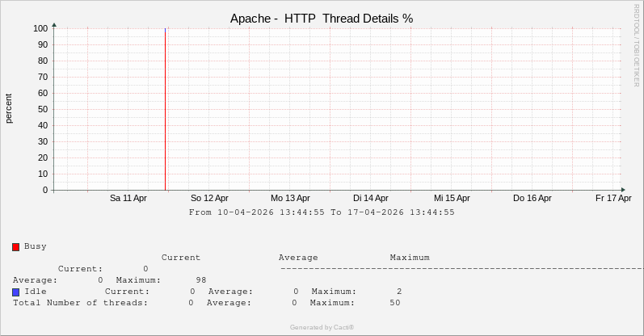
Task: Click the Total Number of threads label
Action: (x=80, y=303)
